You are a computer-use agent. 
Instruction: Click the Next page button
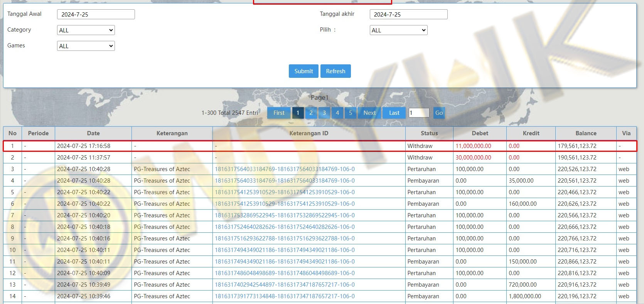(369, 113)
